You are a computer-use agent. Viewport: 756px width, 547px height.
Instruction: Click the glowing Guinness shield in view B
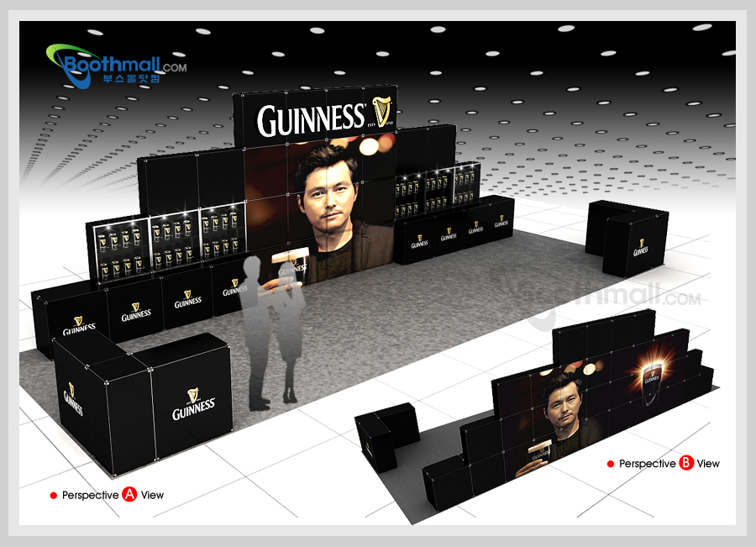(652, 376)
